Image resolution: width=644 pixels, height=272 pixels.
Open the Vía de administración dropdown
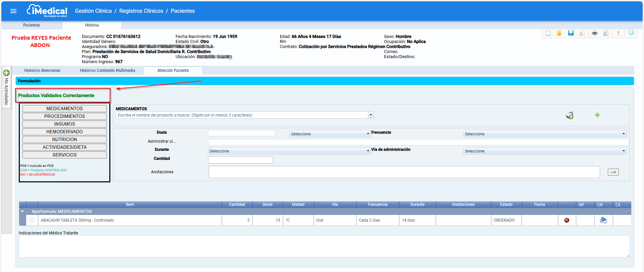click(545, 151)
